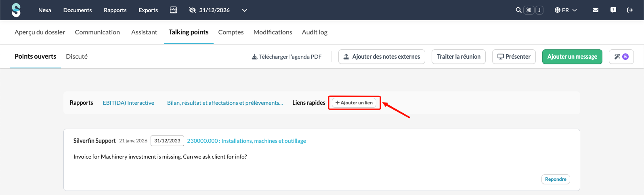The image size is (644, 195).
Task: Open the Documents menu
Action: (x=78, y=10)
